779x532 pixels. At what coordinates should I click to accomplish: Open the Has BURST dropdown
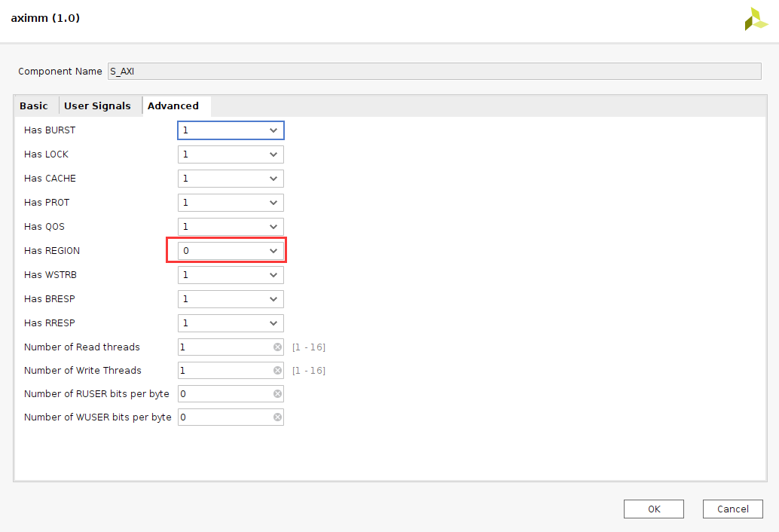point(231,130)
